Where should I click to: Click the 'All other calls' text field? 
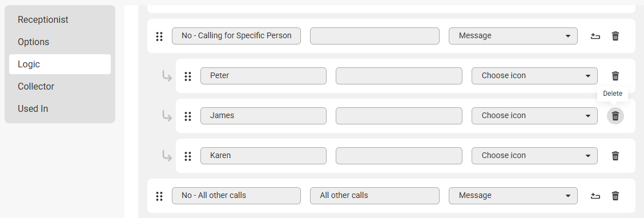point(375,195)
